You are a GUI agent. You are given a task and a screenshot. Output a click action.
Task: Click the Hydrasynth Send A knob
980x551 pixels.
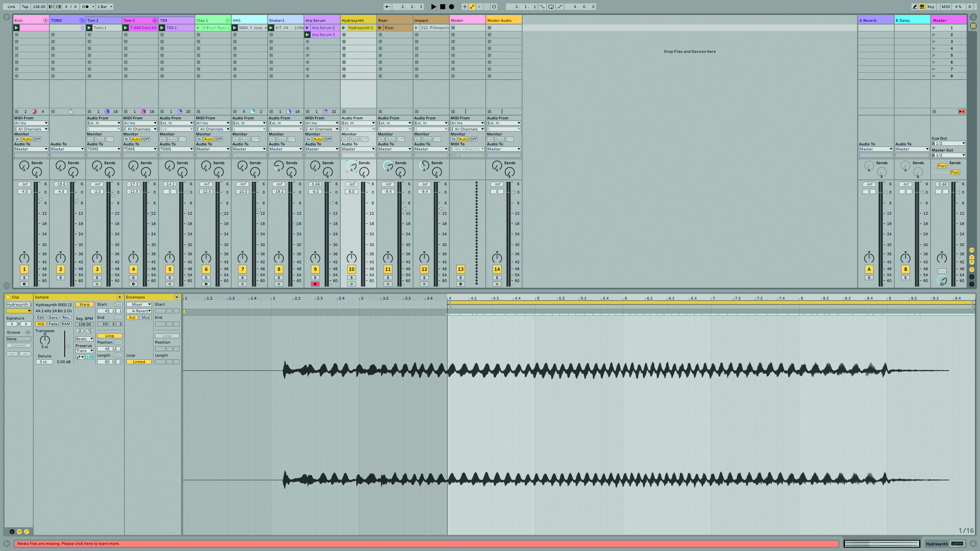pos(351,166)
